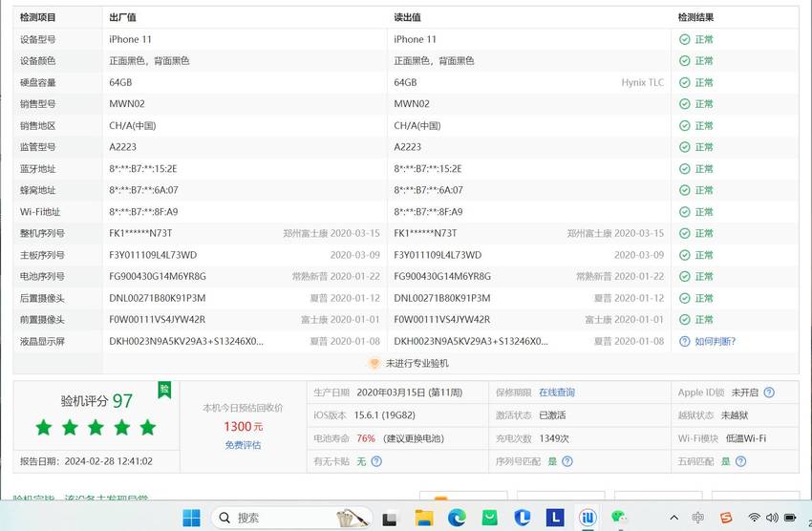The height and width of the screenshot is (531, 812).
Task: Click the green 验 badge on the score card
Action: (x=164, y=390)
